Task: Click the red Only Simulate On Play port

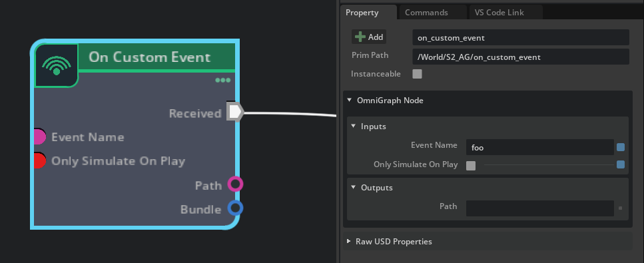Action: (39, 160)
